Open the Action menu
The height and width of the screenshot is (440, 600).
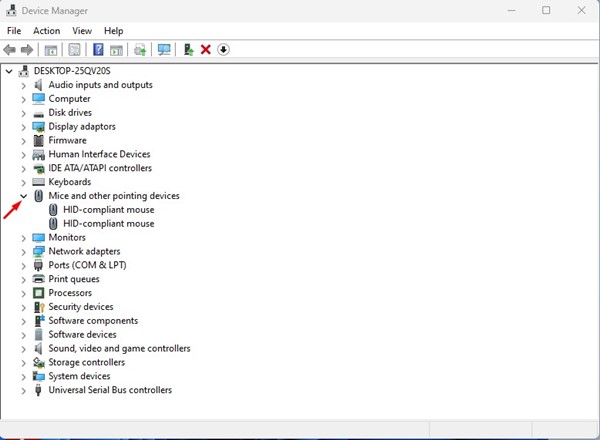[47, 31]
